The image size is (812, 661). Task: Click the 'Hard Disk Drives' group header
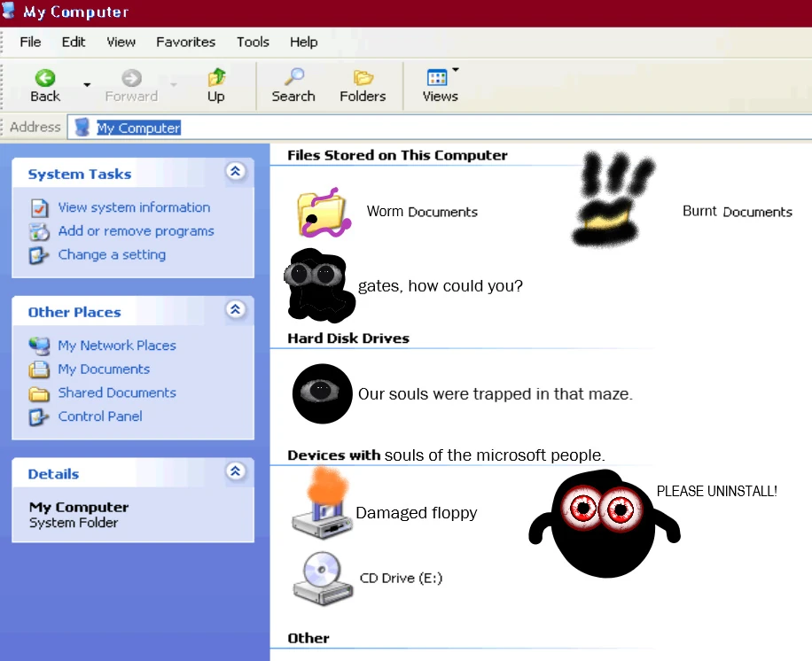(348, 338)
